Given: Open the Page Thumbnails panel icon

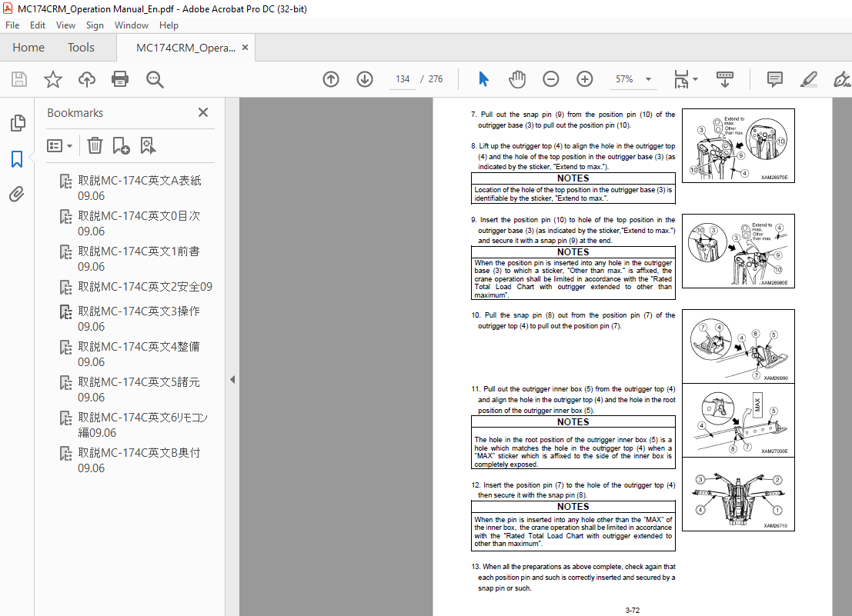Looking at the screenshot, I should (18, 123).
